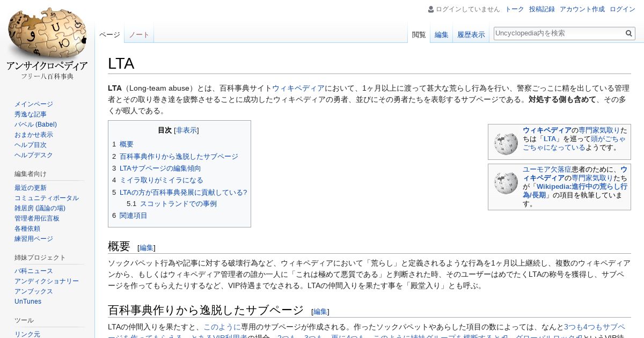Open the トーク link at top
Viewport: 644px width, 338px height.
[515, 9]
